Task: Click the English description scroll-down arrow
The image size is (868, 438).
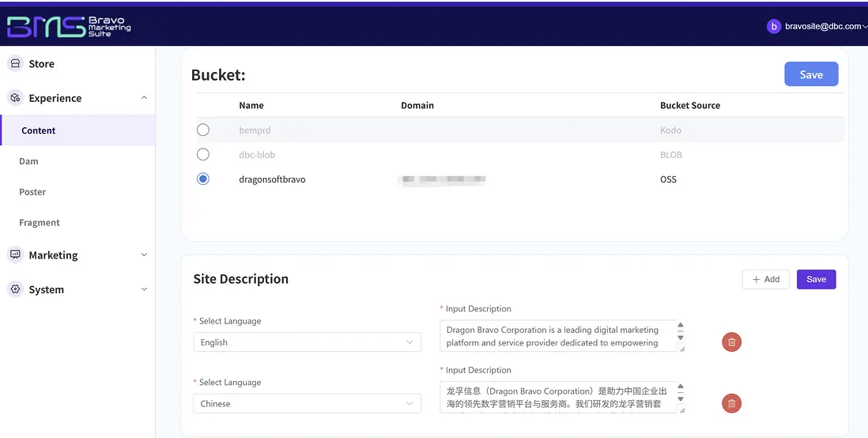Action: pos(681,338)
